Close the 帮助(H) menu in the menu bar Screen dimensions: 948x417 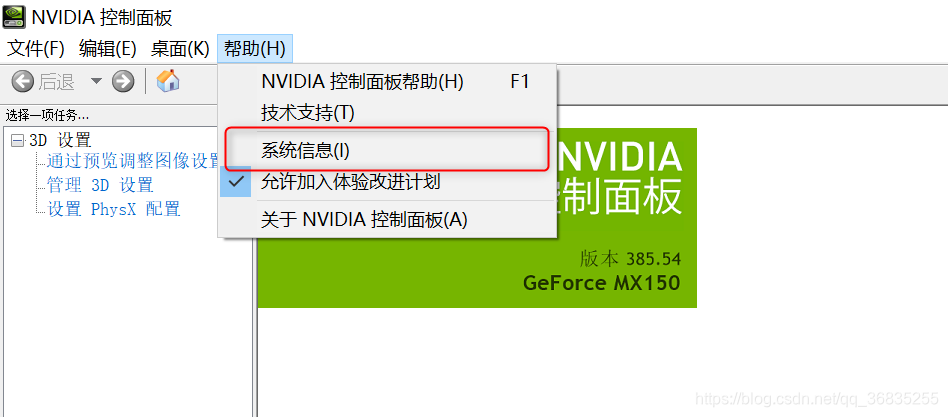pos(255,48)
